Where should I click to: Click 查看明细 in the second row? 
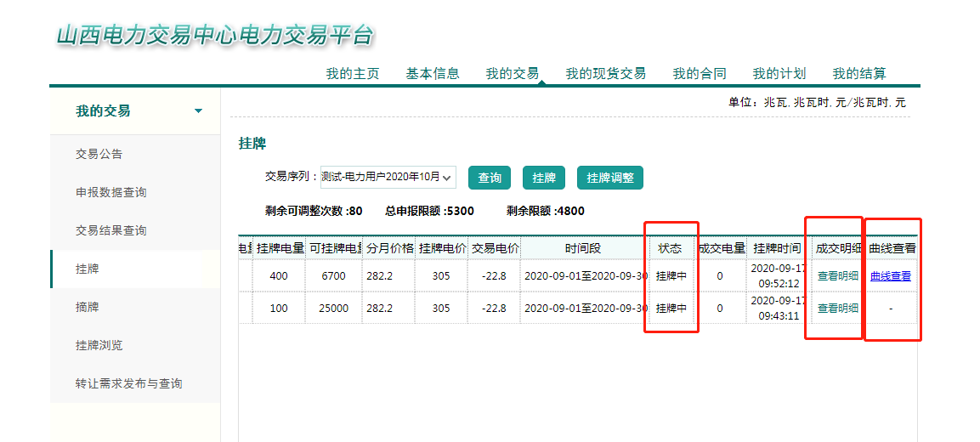[837, 309]
